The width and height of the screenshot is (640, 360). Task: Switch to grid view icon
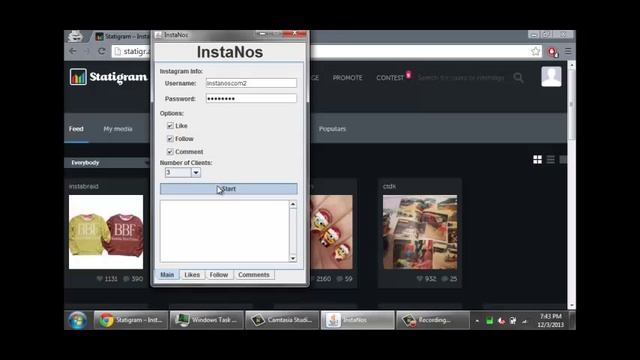538,160
